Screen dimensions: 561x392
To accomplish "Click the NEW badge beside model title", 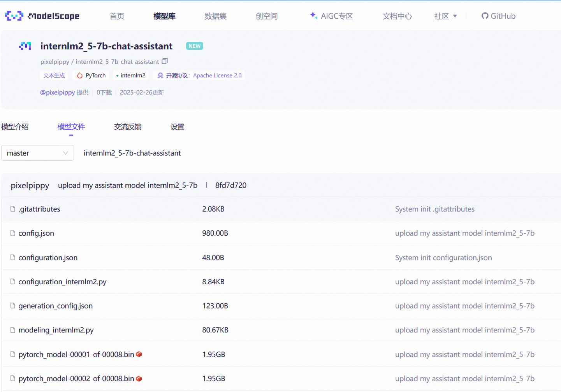I will [x=195, y=46].
